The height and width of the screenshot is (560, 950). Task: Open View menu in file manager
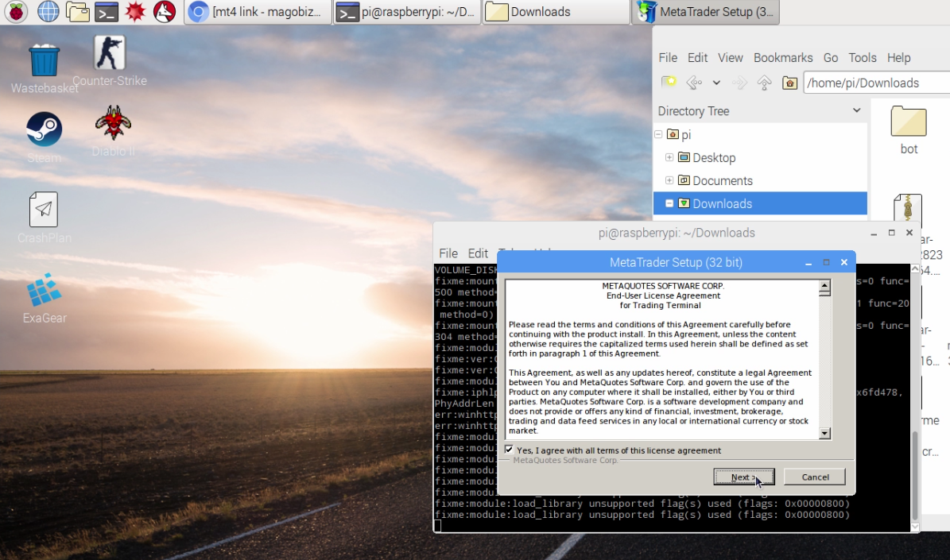(730, 57)
